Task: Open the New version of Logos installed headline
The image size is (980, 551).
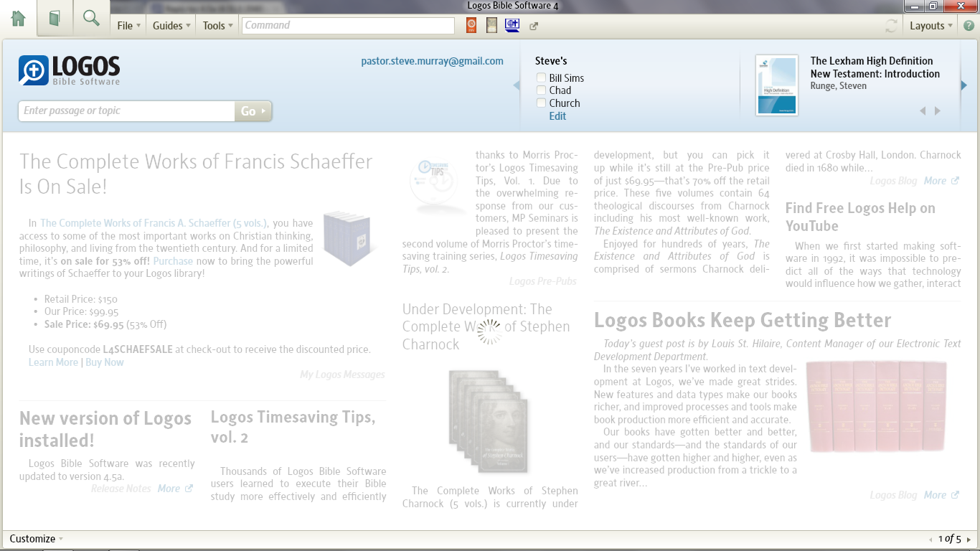Action: [x=105, y=429]
